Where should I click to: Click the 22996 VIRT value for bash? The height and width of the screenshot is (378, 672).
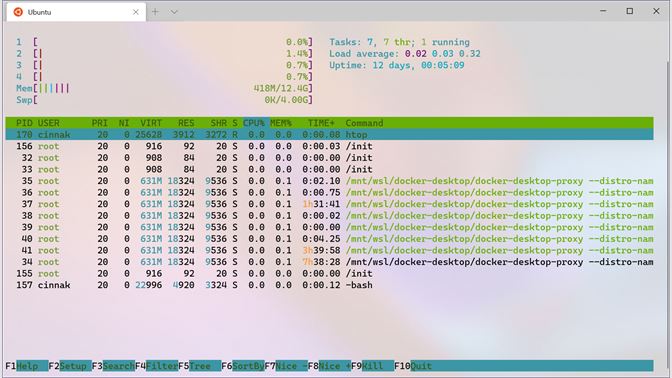pyautogui.click(x=148, y=285)
